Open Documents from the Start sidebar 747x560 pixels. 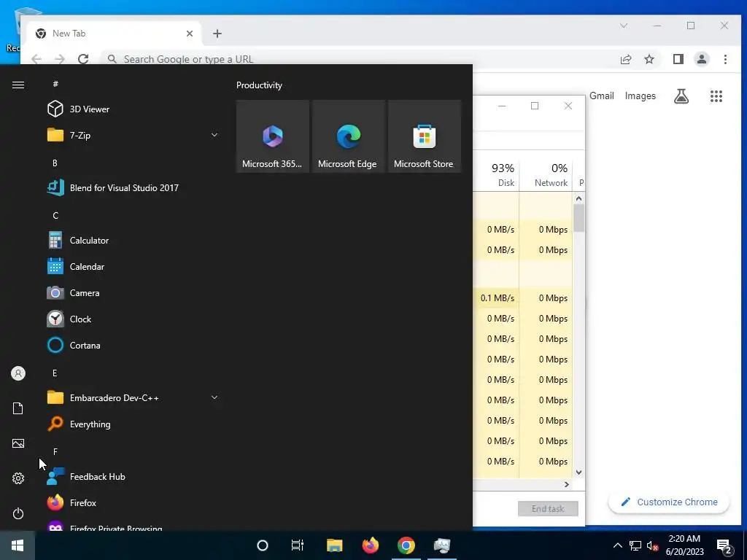click(18, 408)
